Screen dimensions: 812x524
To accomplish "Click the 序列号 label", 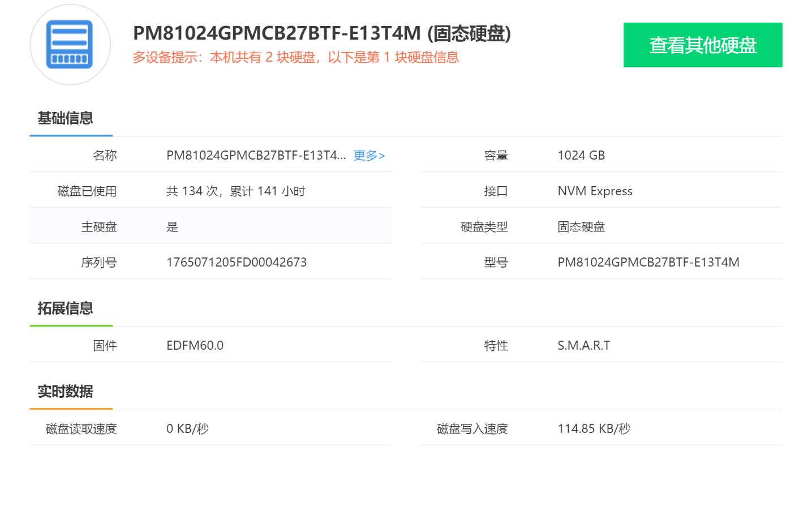I will point(99,263).
